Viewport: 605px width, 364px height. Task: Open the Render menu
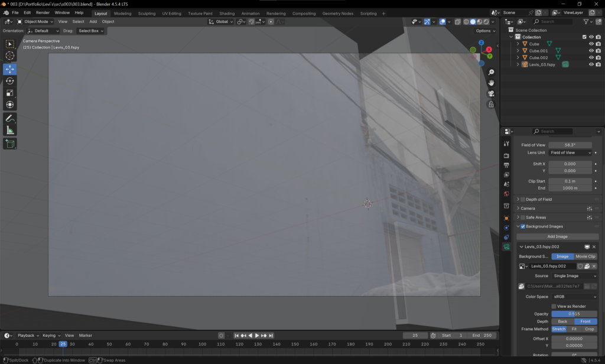43,12
